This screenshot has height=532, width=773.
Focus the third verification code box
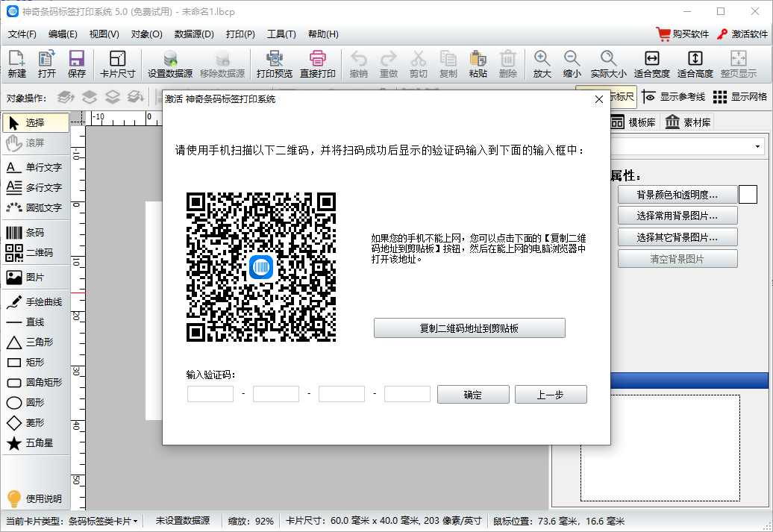point(342,395)
